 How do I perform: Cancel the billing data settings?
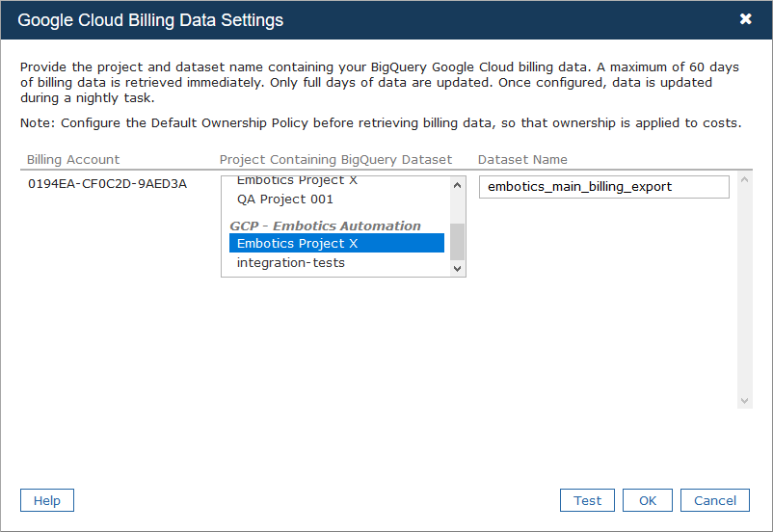pos(715,500)
